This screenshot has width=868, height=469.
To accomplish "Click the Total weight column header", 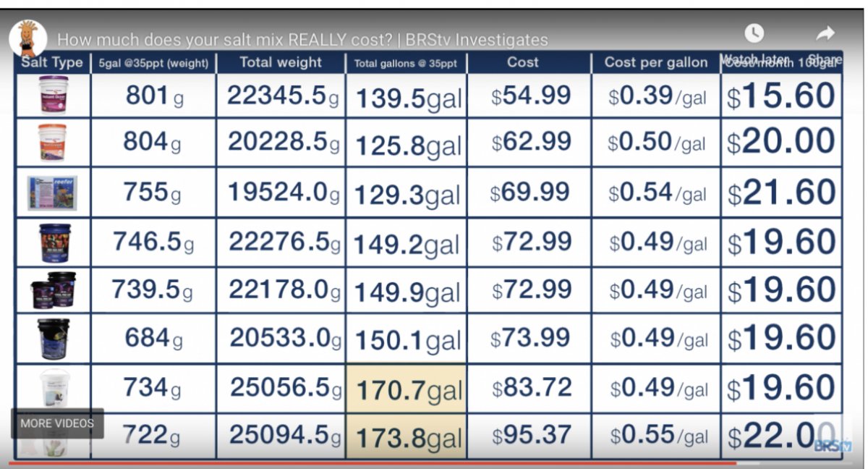I will [281, 62].
